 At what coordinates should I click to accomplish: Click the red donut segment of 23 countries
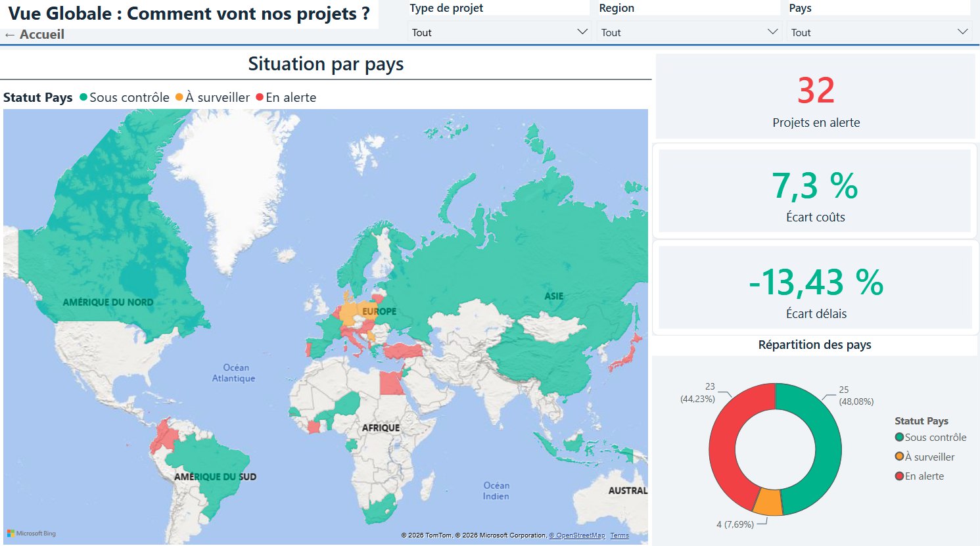(x=723, y=440)
